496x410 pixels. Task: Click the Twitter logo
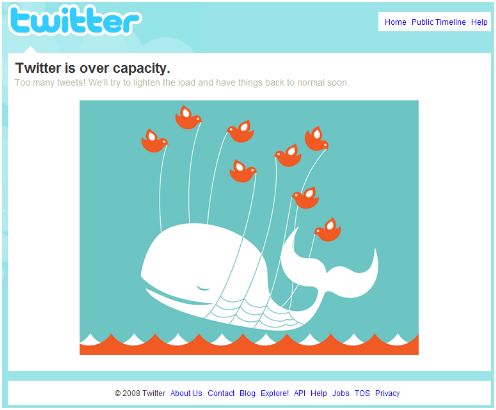(x=75, y=20)
